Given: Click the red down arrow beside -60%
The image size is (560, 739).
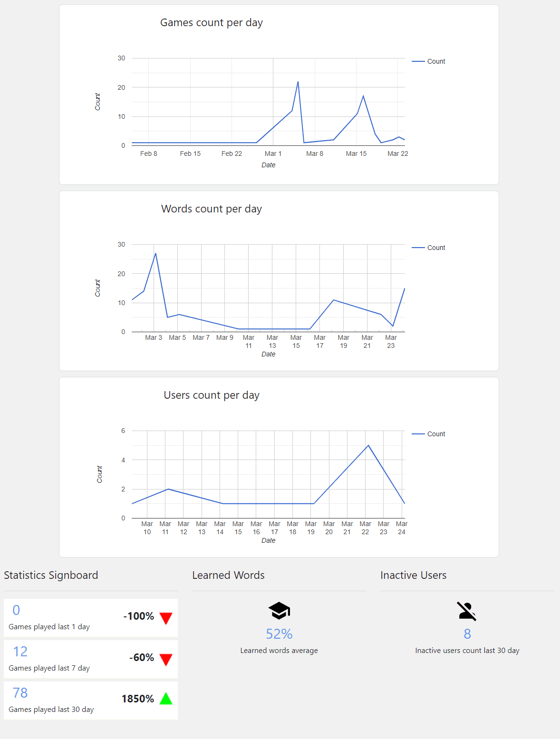Looking at the screenshot, I should click(x=166, y=660).
